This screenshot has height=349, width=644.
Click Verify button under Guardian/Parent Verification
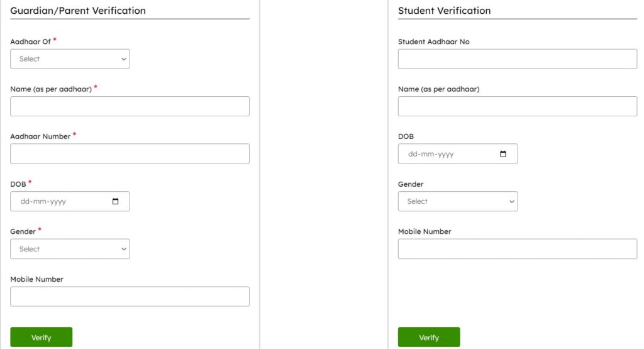pyautogui.click(x=41, y=338)
